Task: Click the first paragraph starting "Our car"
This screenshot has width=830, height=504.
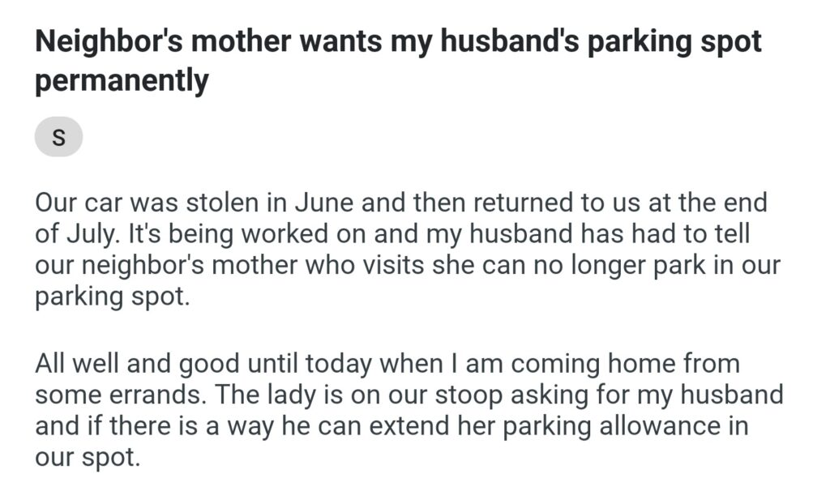Action: coord(400,249)
